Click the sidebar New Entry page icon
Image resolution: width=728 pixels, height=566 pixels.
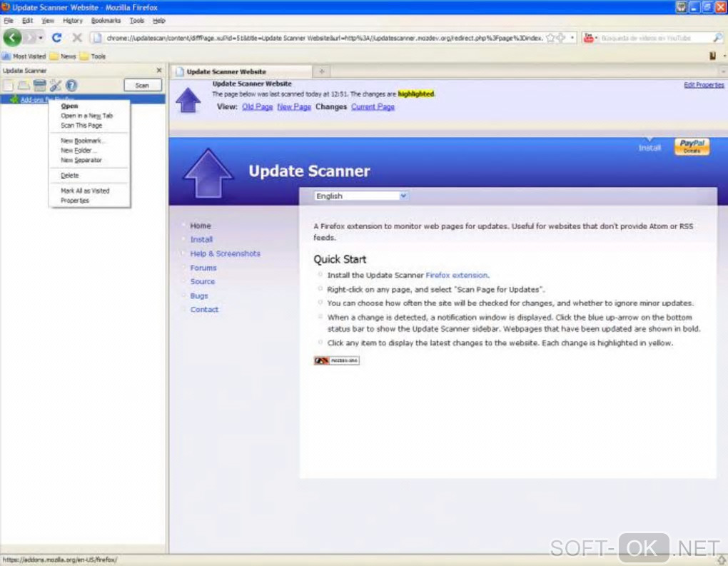click(8, 85)
